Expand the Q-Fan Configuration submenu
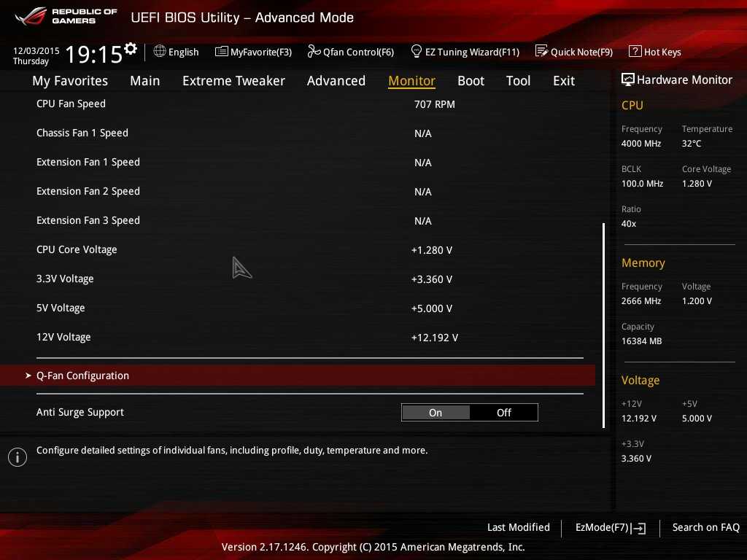This screenshot has height=560, width=747. tap(82, 376)
